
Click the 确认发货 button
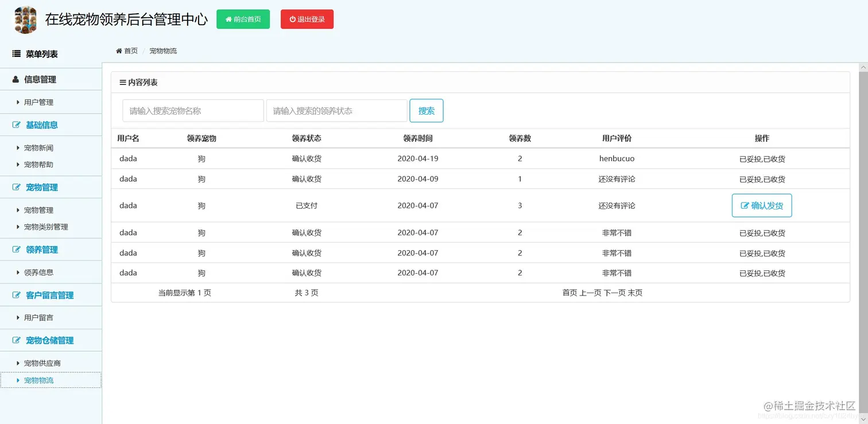[762, 205]
